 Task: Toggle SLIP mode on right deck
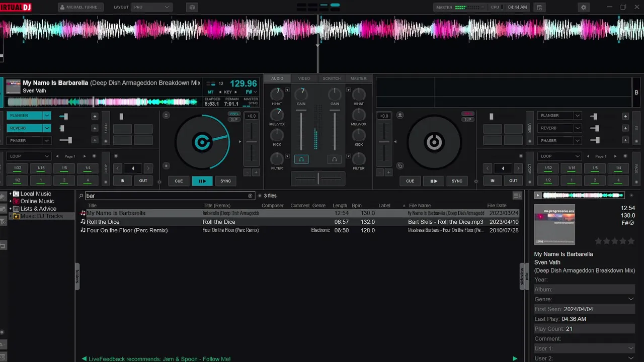[x=468, y=119]
